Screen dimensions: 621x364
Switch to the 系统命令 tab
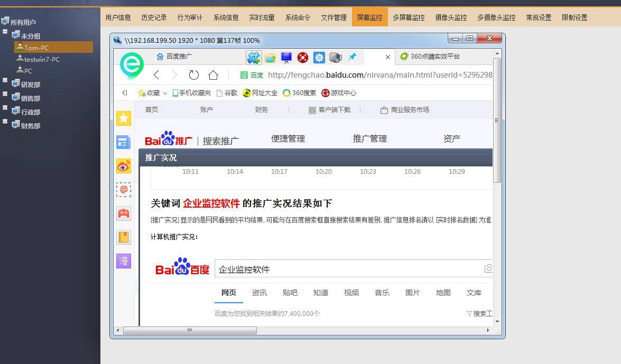(298, 17)
